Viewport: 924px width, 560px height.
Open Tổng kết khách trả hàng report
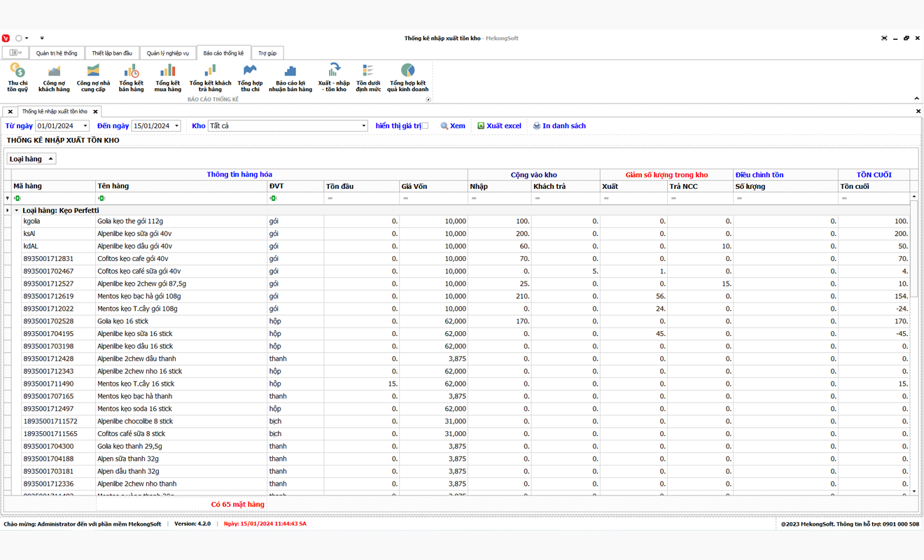pyautogui.click(x=210, y=78)
